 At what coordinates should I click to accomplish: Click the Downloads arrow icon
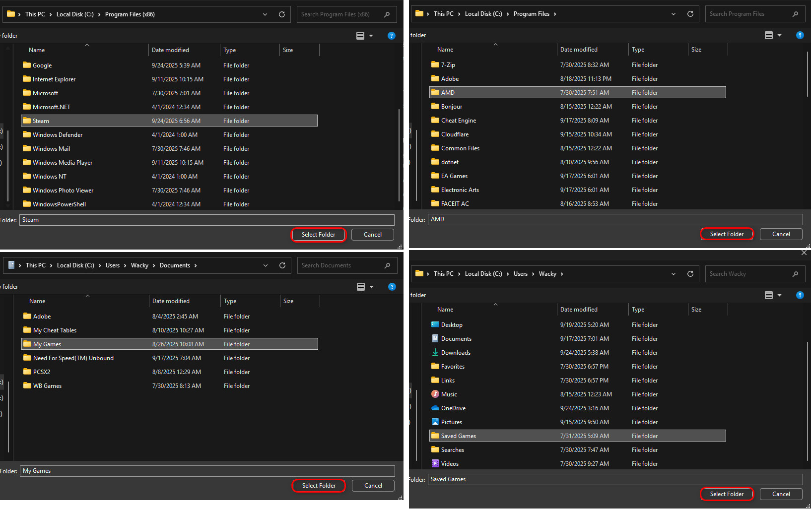pos(435,353)
